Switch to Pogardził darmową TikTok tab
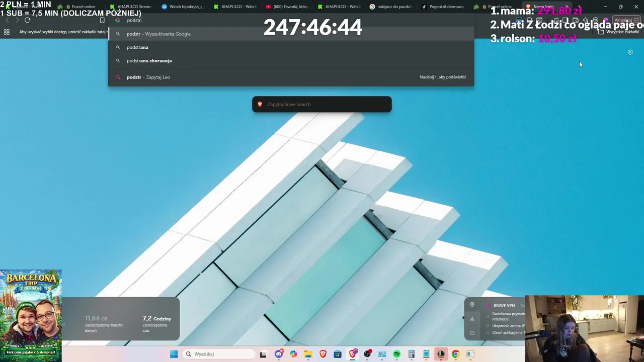This screenshot has width=644, height=362. coord(442,7)
